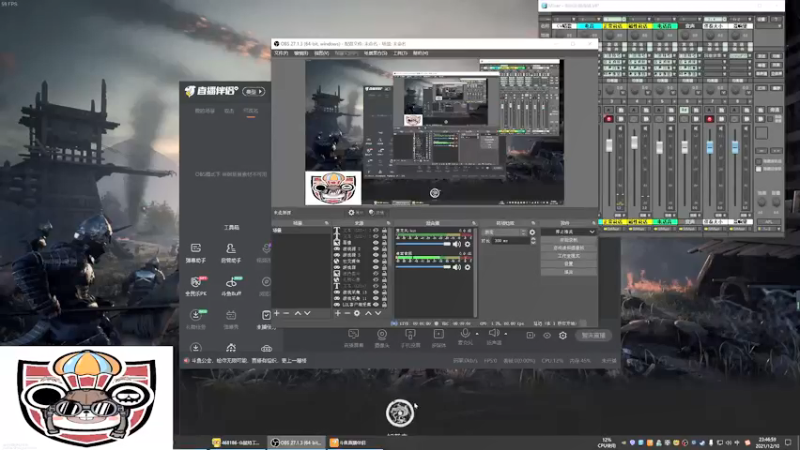Remove the scene with the minus icon in the Scenes panel

coord(286,313)
